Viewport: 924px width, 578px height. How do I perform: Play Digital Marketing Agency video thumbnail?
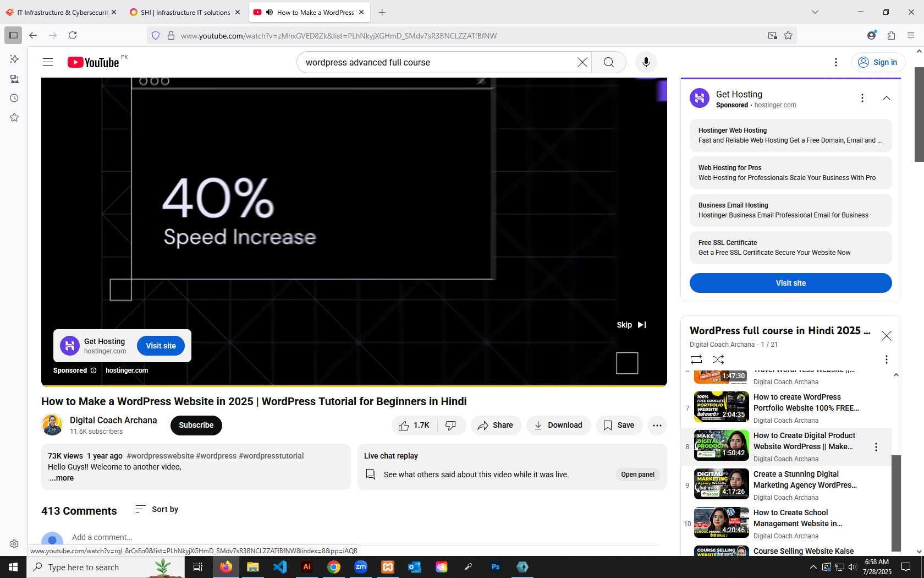pos(722,484)
